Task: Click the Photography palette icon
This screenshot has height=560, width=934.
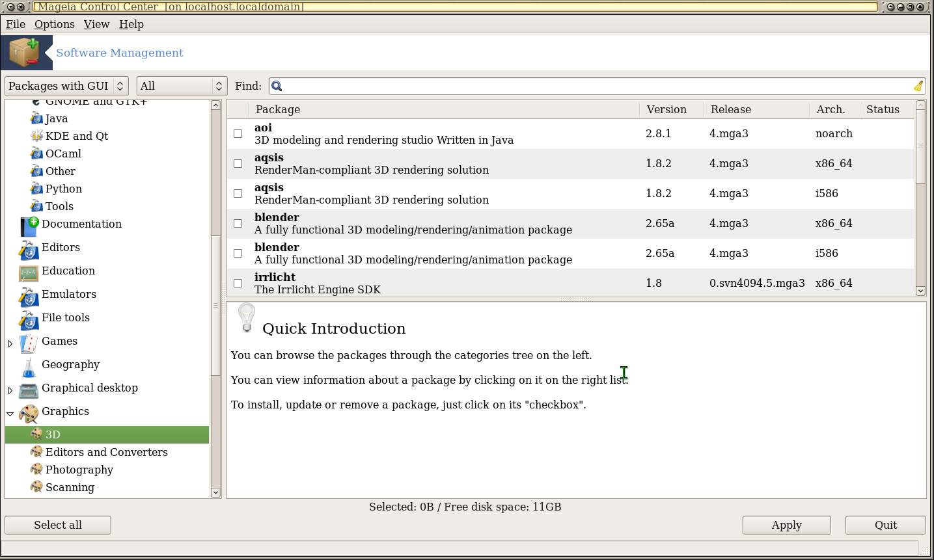Action: pos(36,469)
